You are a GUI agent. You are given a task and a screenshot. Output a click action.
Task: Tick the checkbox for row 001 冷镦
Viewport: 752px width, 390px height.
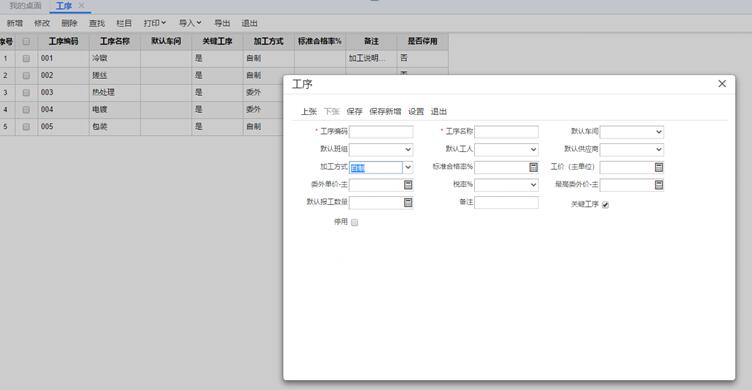(26, 59)
